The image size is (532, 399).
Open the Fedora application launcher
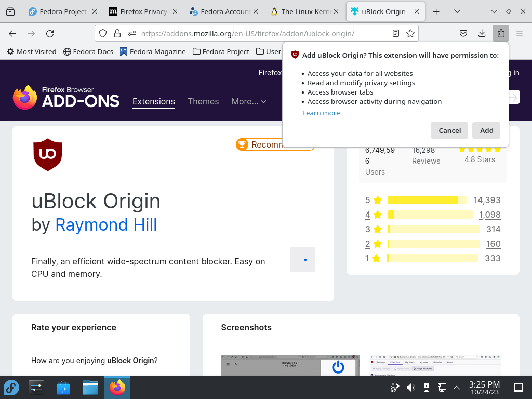pyautogui.click(x=11, y=388)
